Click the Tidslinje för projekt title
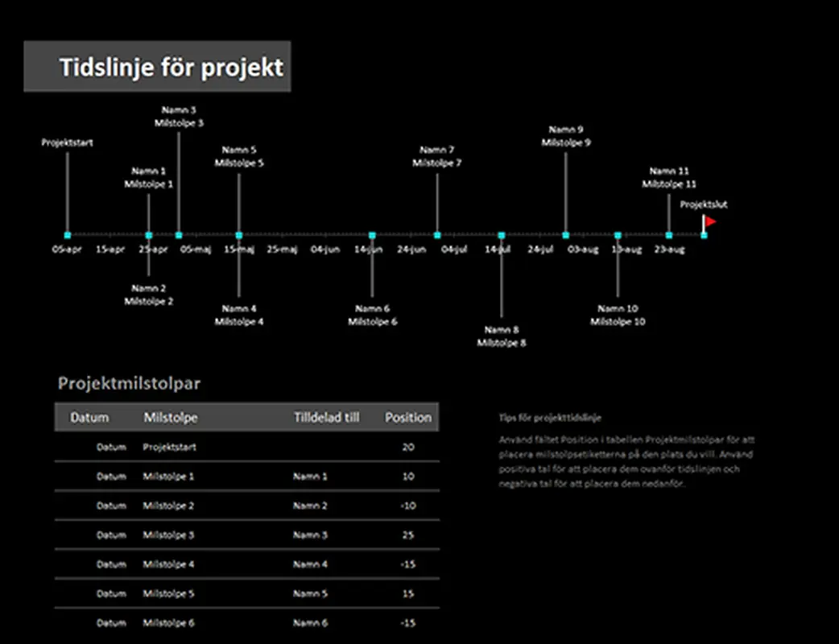Screen dimensions: 839x644 pyautogui.click(x=171, y=68)
